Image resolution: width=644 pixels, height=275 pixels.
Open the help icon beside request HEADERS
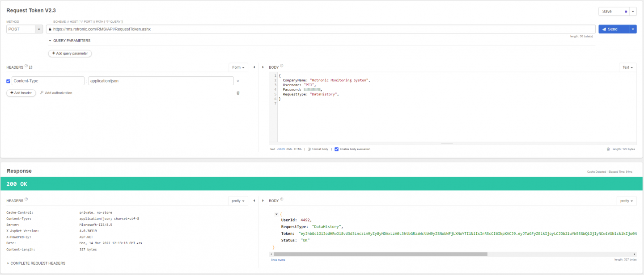tap(26, 66)
